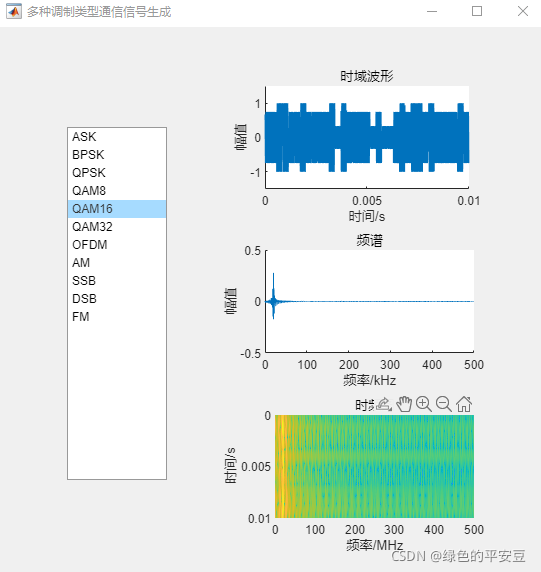Viewport: 541px width, 572px height.
Task: Enable the pan hand tool
Action: click(404, 404)
